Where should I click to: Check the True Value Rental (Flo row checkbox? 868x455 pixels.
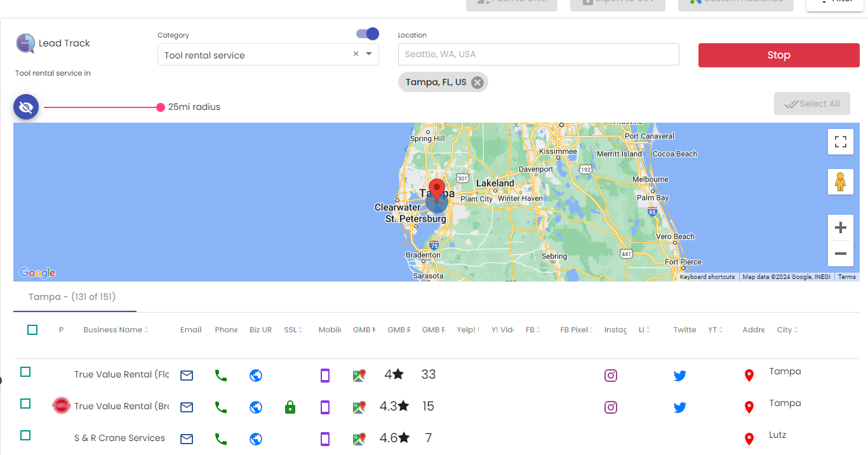25,372
